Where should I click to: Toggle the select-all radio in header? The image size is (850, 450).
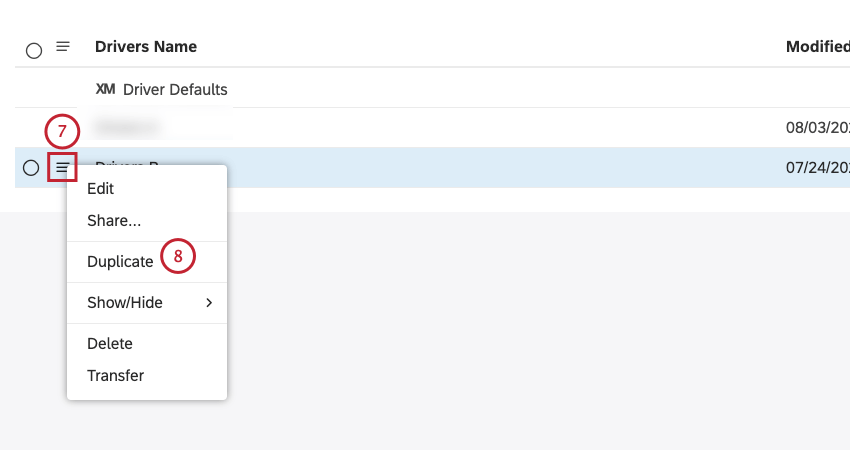[34, 51]
